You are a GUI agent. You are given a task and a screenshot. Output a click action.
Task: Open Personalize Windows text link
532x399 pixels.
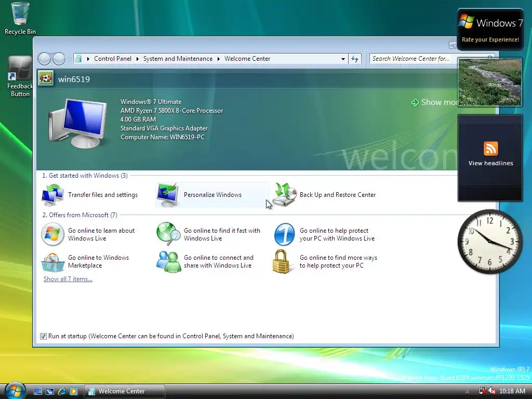pyautogui.click(x=212, y=195)
